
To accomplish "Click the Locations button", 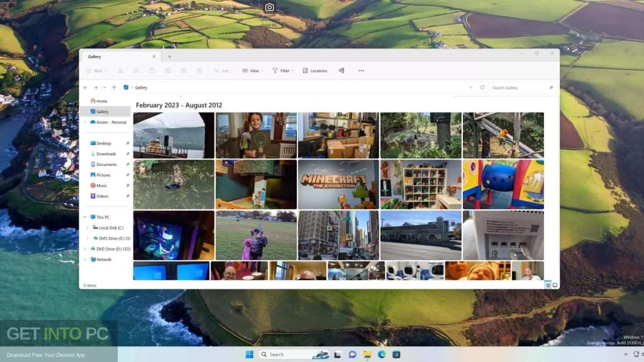I will click(x=315, y=70).
